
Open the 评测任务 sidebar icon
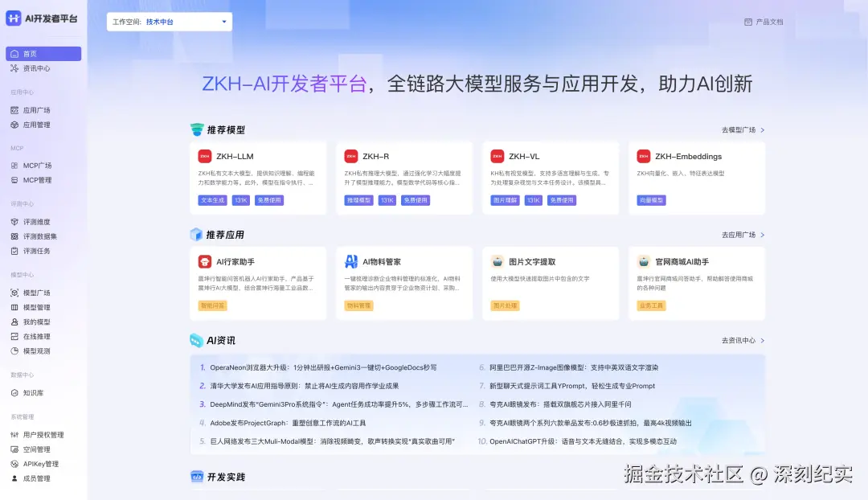14,251
